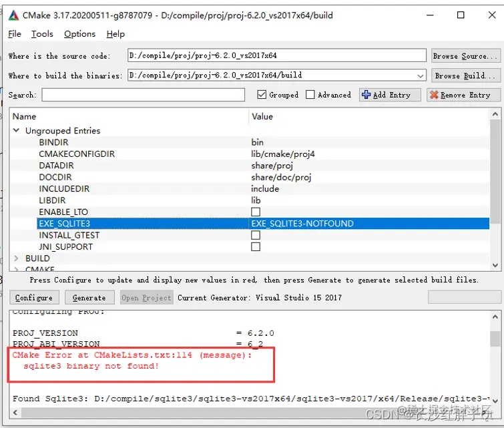Close the CMake window

tap(492, 15)
